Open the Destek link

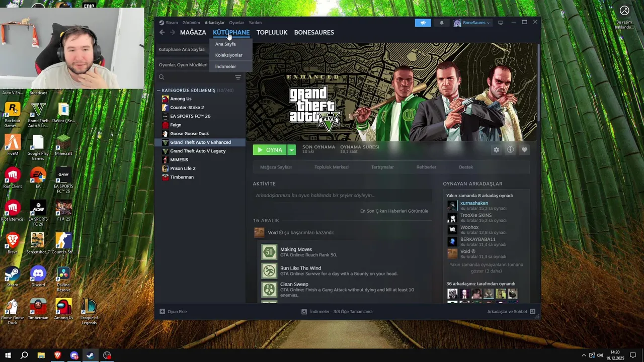point(466,167)
